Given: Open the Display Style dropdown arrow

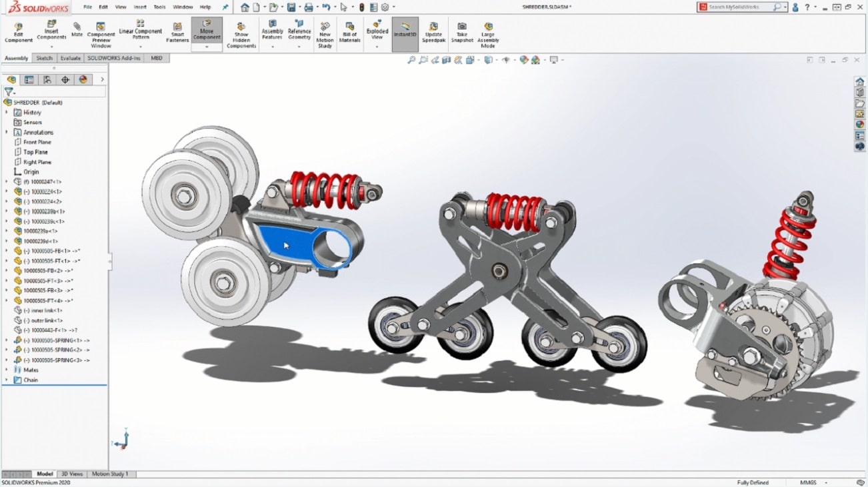Looking at the screenshot, I should (497, 59).
